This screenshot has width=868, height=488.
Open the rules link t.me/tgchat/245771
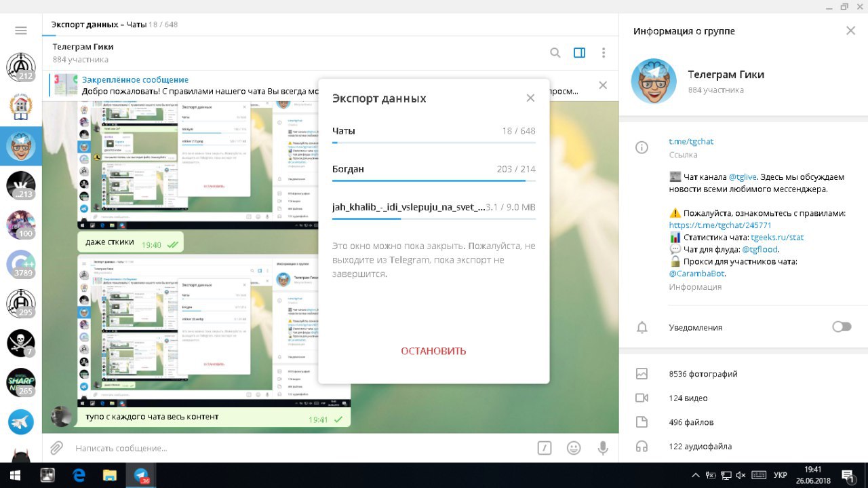tap(720, 225)
